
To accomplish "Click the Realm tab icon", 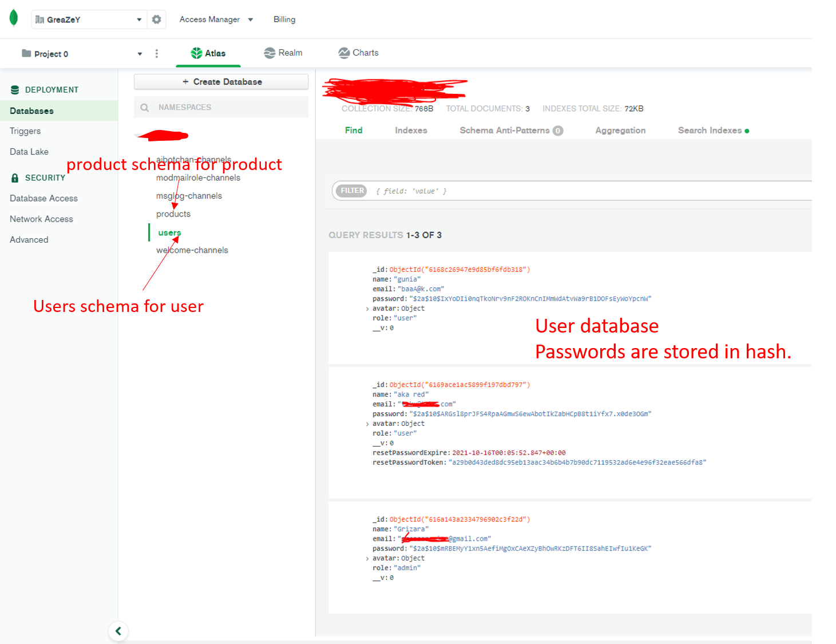I will point(270,53).
